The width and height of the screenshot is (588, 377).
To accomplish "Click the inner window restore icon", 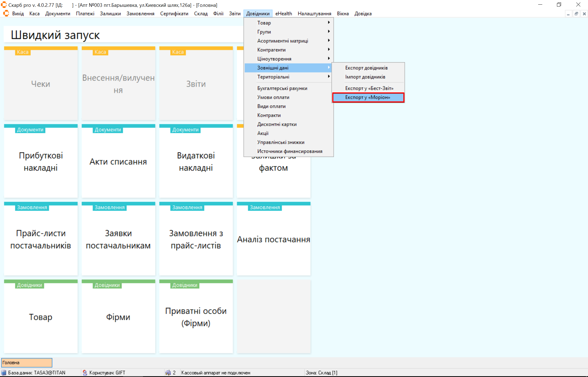I will point(576,14).
